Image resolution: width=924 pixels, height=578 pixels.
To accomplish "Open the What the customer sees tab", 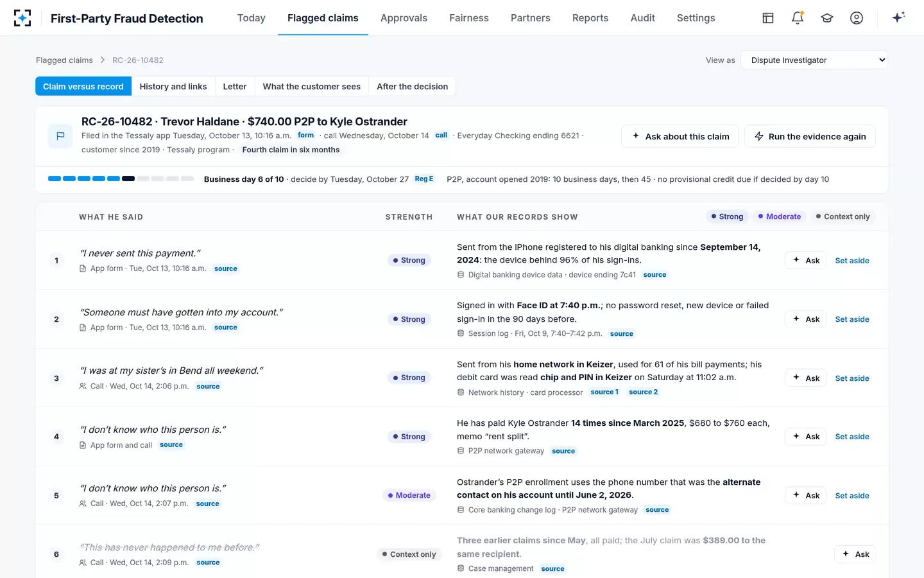I will (x=312, y=87).
